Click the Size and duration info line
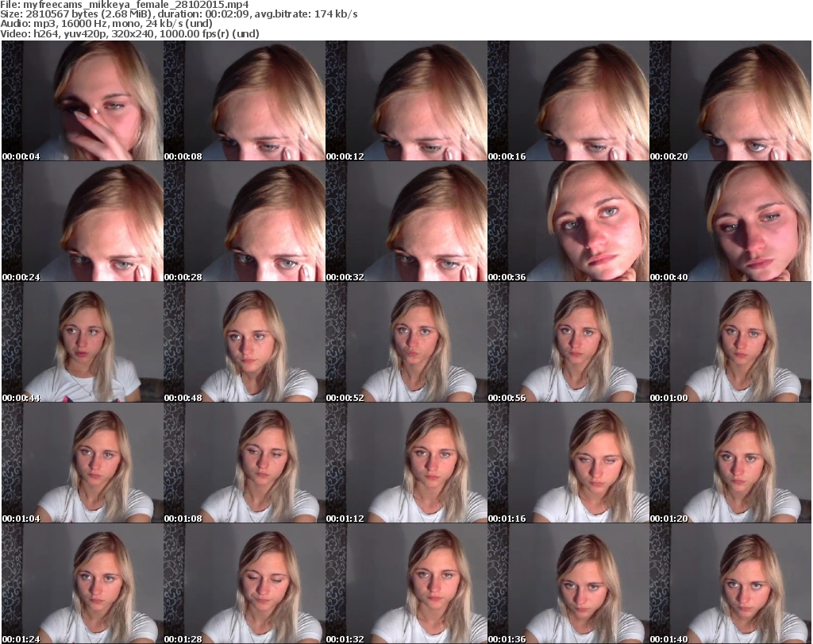 click(x=179, y=14)
